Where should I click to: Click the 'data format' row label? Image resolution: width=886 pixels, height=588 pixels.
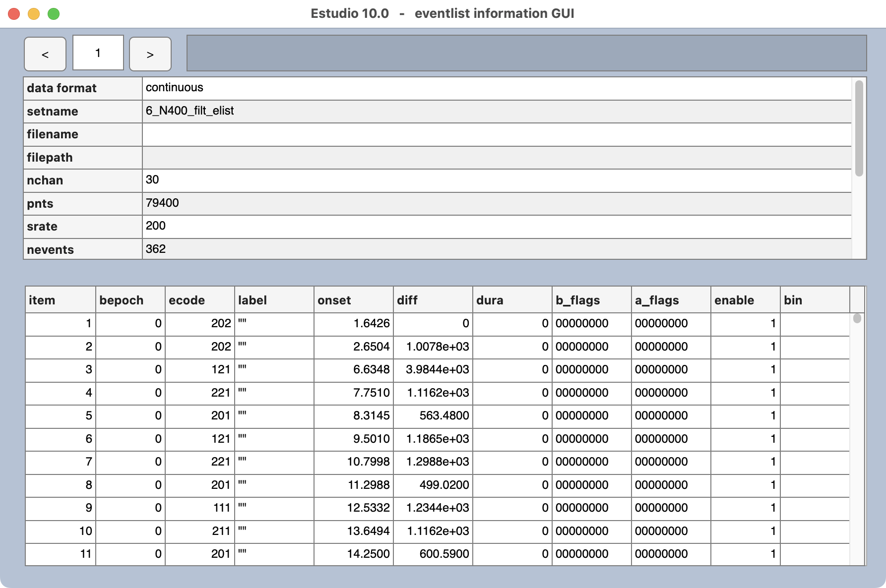[x=83, y=88]
